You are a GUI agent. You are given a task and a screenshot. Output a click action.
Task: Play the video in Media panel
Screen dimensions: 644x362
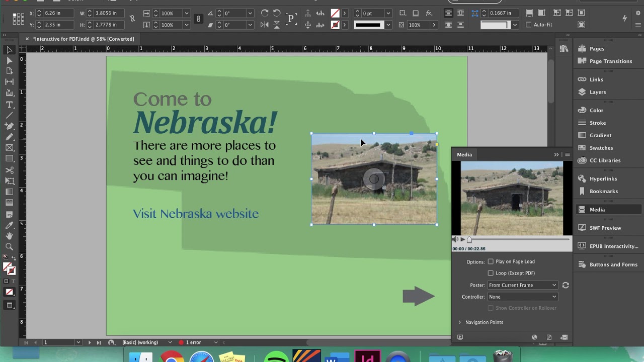click(x=463, y=239)
